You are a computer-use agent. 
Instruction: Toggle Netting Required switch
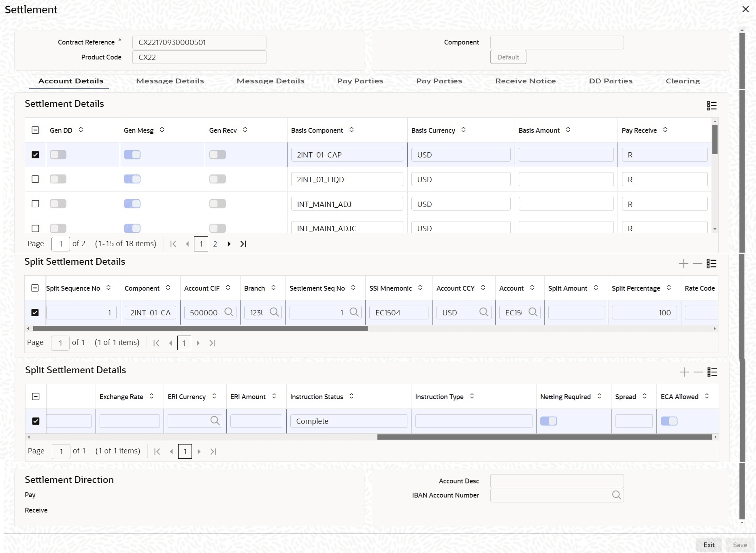pos(549,421)
